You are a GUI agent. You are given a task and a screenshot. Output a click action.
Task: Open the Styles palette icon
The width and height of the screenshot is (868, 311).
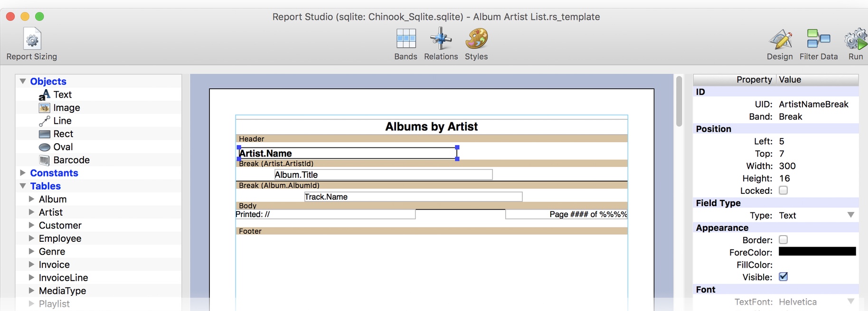pyautogui.click(x=476, y=40)
